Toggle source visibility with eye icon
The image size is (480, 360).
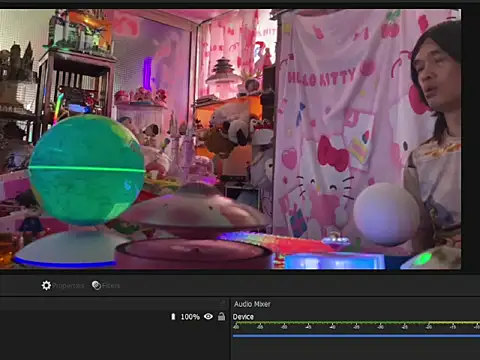(x=208, y=316)
